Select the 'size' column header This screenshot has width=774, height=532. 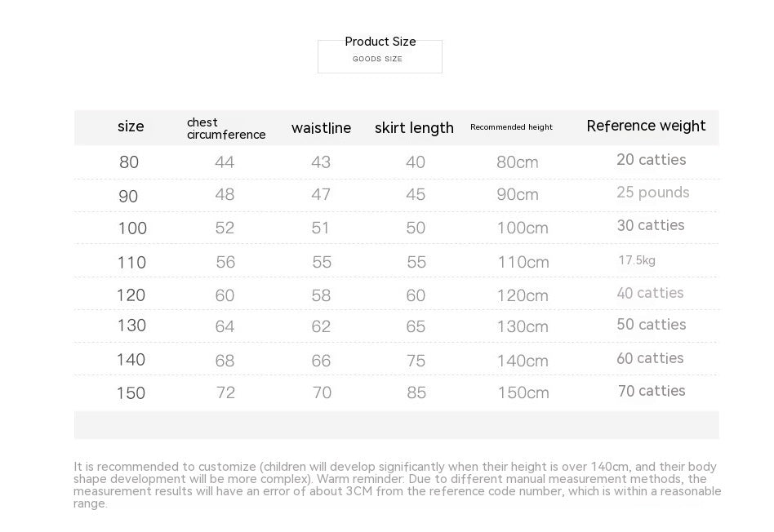coord(131,126)
